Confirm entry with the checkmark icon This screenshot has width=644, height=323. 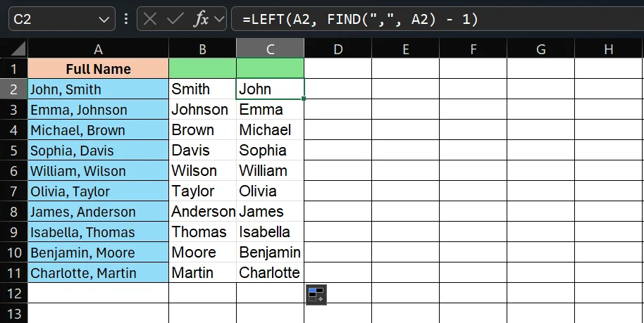(x=175, y=19)
